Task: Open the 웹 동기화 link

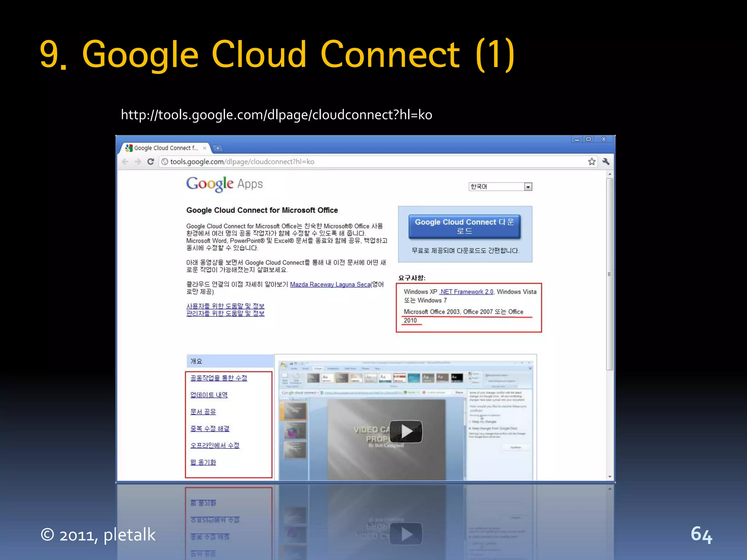Action: (x=203, y=462)
